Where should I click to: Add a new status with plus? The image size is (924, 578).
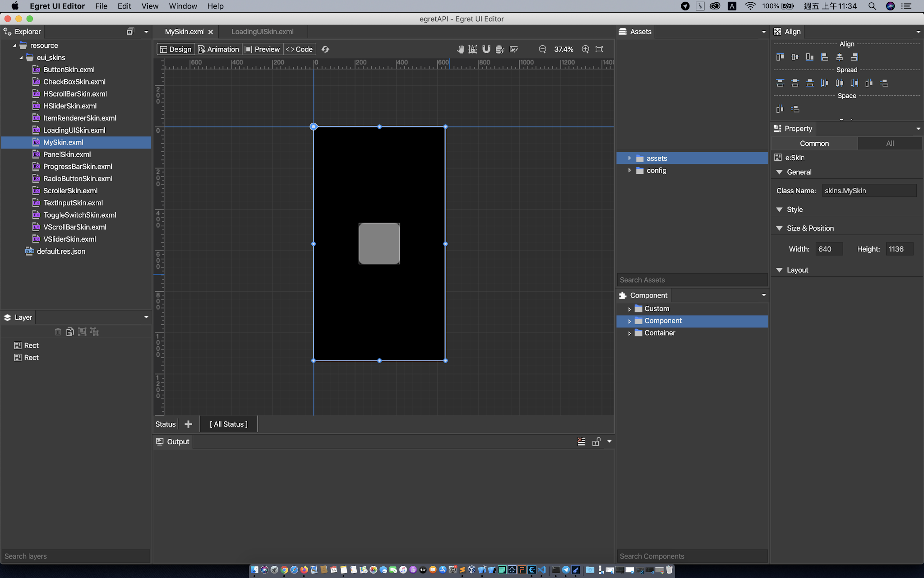[189, 424]
